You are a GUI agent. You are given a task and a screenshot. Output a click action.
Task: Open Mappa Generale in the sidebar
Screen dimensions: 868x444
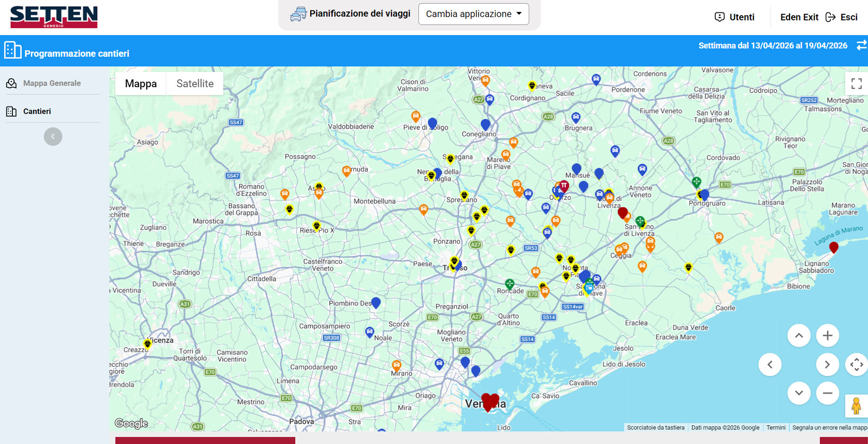(52, 83)
